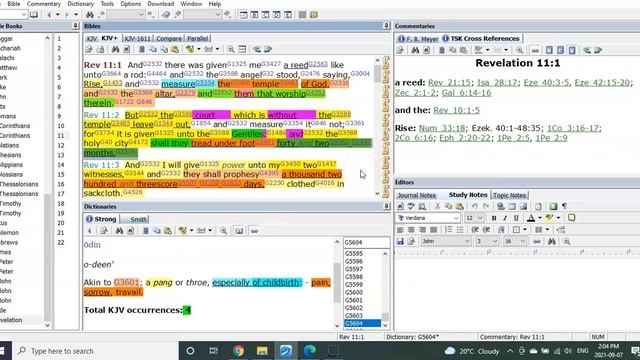The width and height of the screenshot is (640, 360).
Task: Click the search binoculars in Commentaries toolbar
Action: click(x=415, y=50)
